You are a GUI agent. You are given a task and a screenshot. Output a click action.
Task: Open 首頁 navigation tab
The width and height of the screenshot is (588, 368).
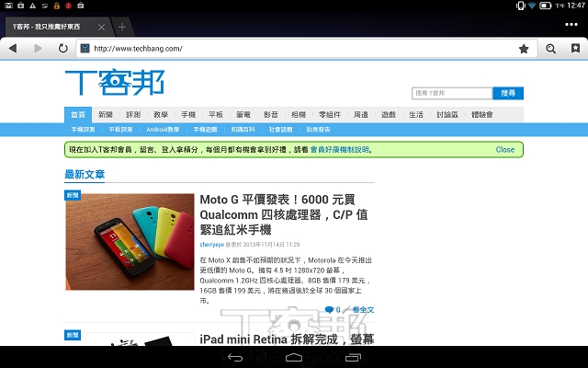click(78, 114)
